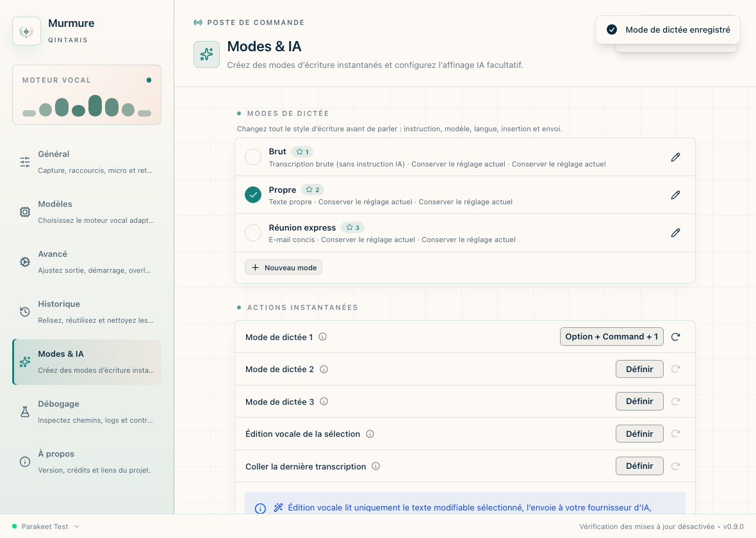
Task: Click the Option + Command + 1 shortcut button
Action: pos(611,336)
